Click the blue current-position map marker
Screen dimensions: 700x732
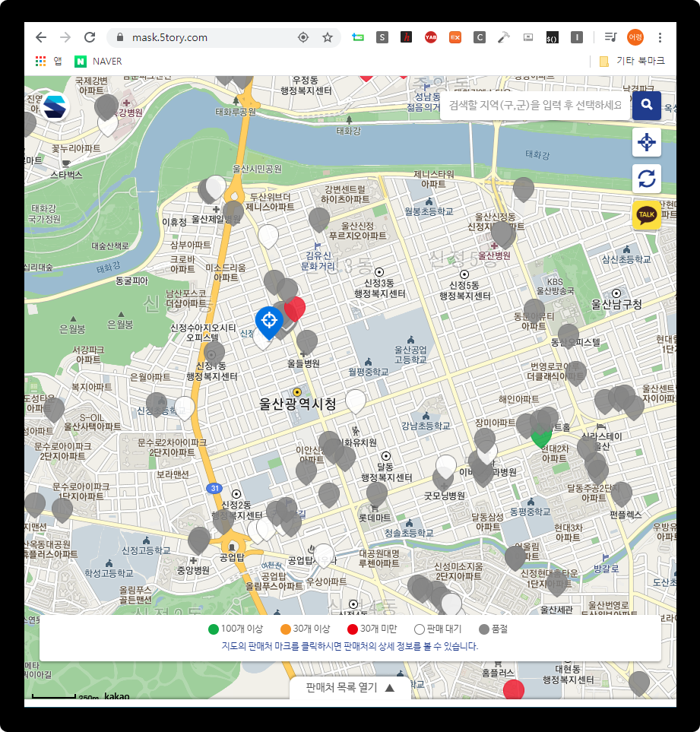point(269,321)
